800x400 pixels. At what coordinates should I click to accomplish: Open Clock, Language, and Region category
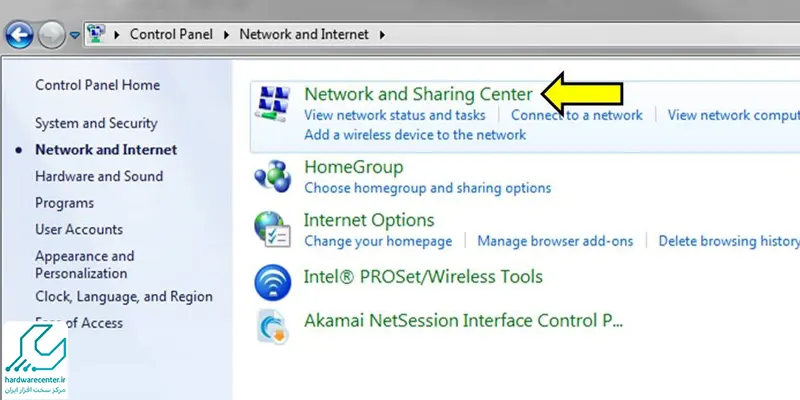pos(124,297)
